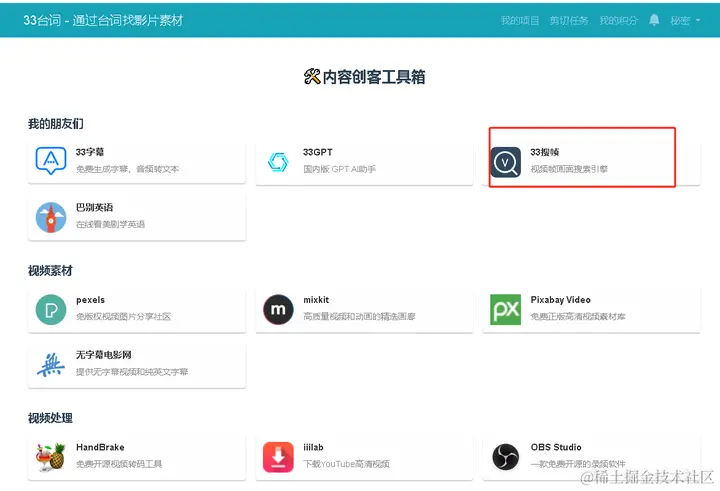
Task: Click the 33搜帧 card title
Action: [545, 152]
